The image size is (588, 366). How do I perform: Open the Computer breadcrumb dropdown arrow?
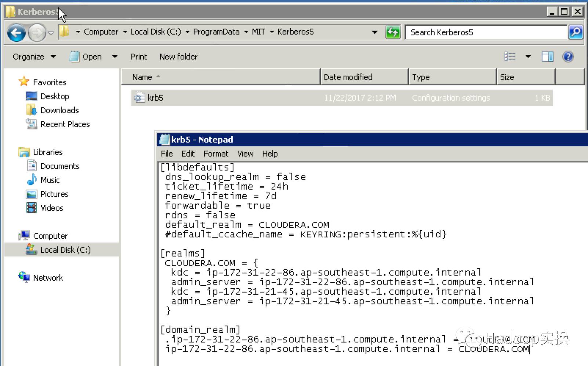tap(125, 32)
